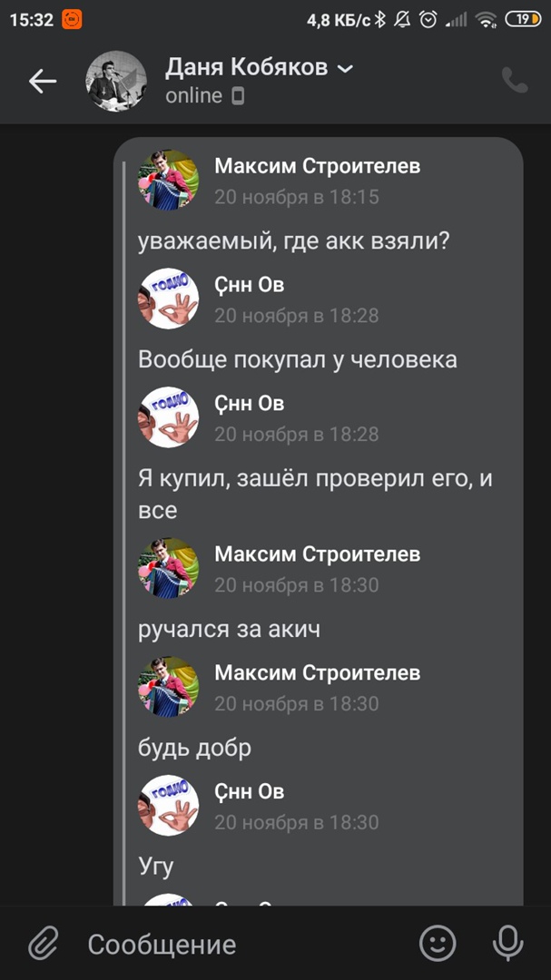Tap Максим Строителев's avatar above "ручался за акич"
The height and width of the screenshot is (980, 551).
coord(168,568)
